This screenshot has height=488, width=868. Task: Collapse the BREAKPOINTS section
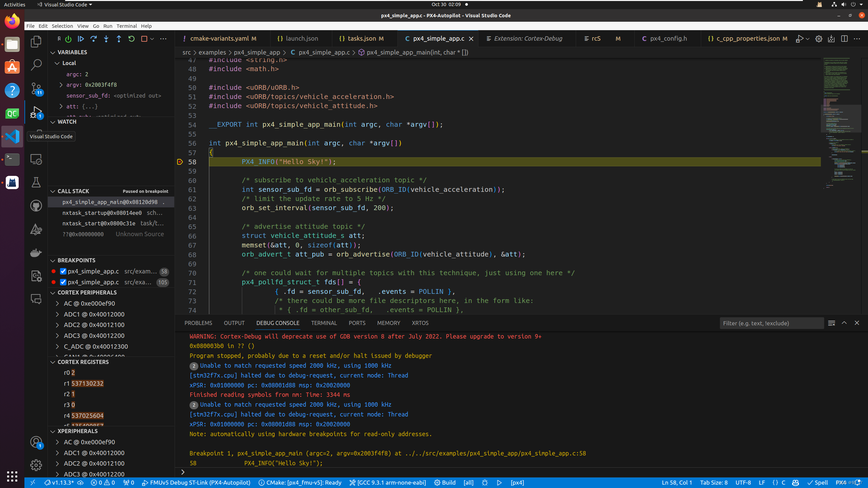[x=53, y=261]
